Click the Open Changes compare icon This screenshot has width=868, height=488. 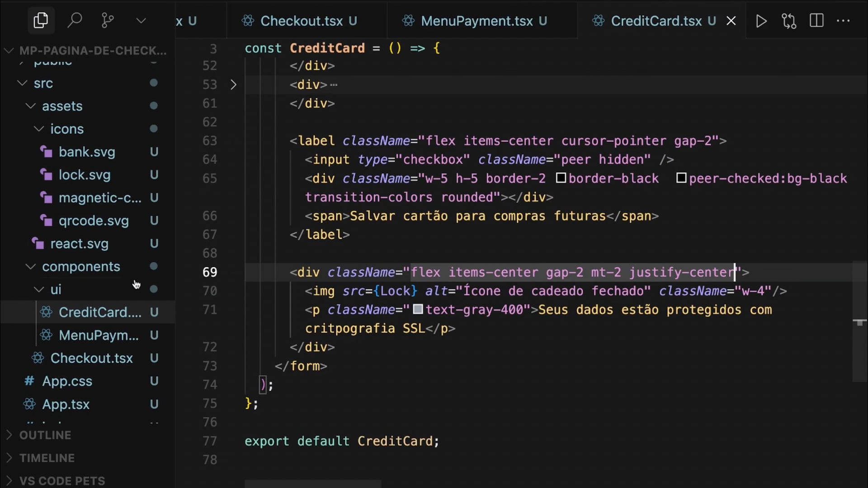tap(789, 21)
